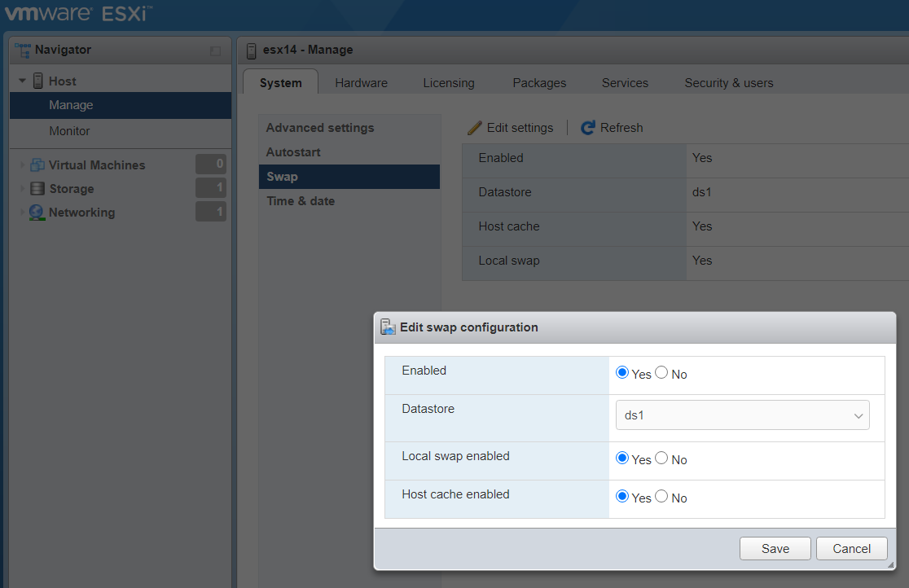The height and width of the screenshot is (588, 909).
Task: Set Enabled to Yes in swap dialog
Action: coord(622,373)
